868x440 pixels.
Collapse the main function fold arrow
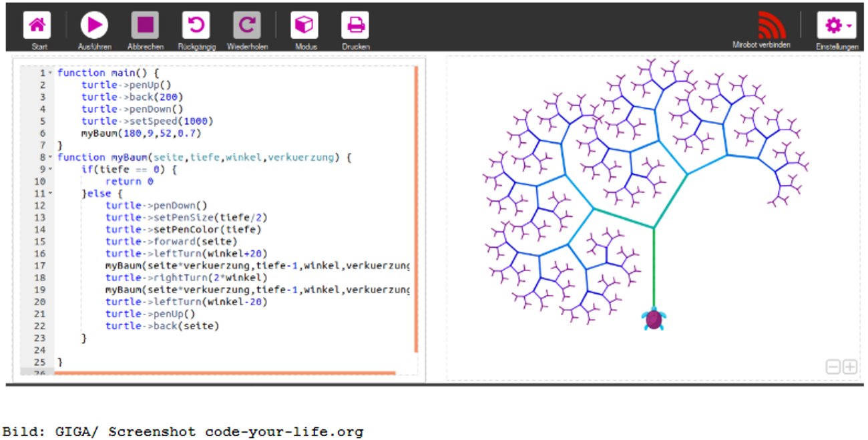click(x=50, y=73)
